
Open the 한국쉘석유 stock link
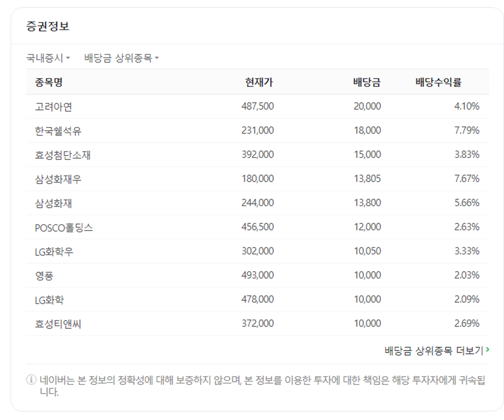[x=58, y=131]
